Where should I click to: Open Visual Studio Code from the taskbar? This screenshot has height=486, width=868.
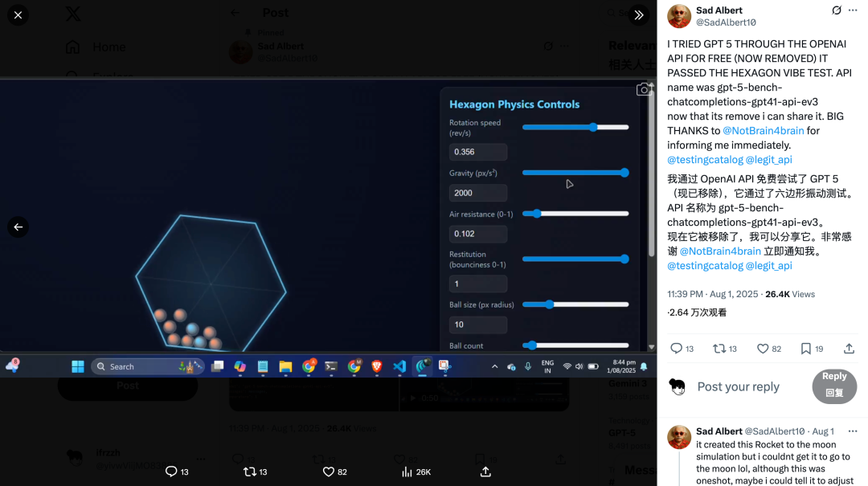[x=399, y=366]
